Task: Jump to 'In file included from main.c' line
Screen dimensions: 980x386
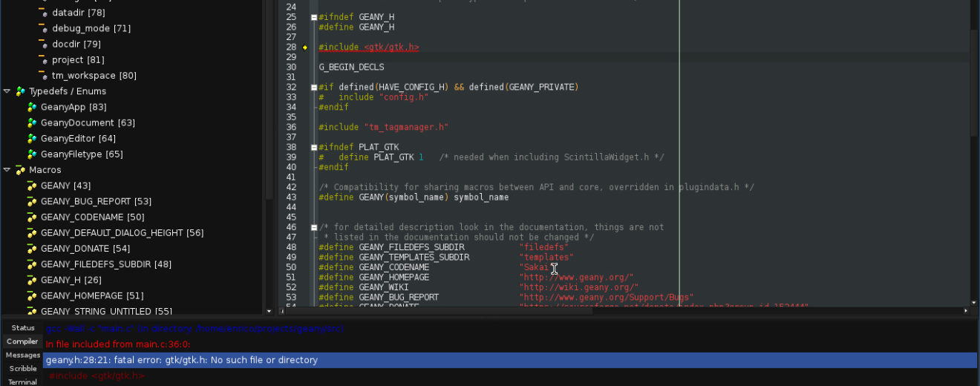Action: click(118, 344)
